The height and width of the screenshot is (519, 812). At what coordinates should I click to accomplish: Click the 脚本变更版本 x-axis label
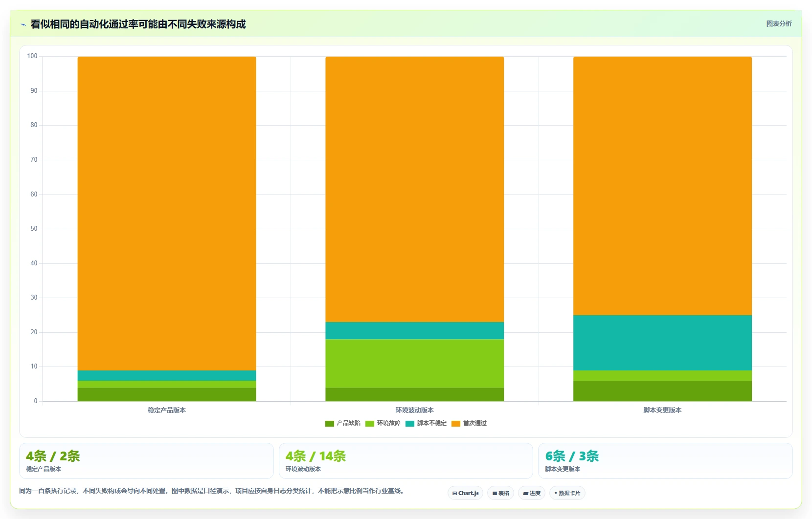point(662,410)
